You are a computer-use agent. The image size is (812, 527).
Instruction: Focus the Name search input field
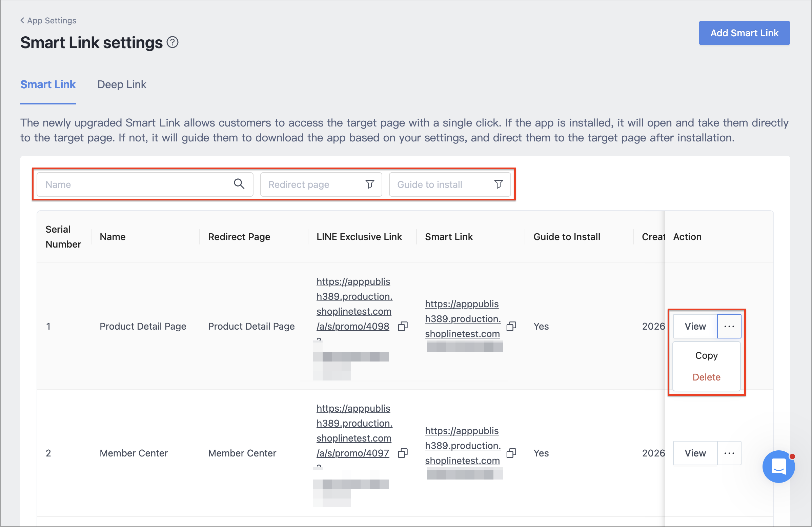(145, 184)
